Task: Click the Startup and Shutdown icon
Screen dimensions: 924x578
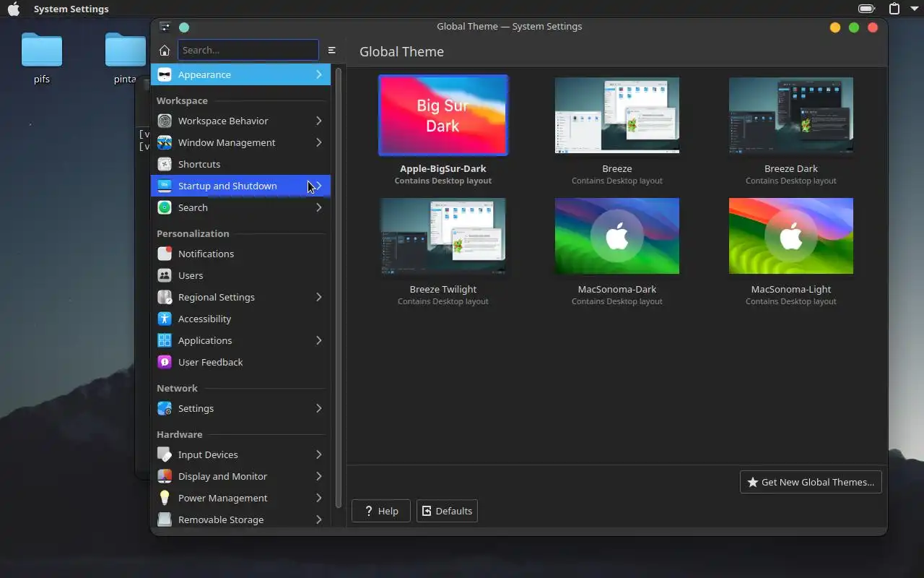Action: click(165, 186)
